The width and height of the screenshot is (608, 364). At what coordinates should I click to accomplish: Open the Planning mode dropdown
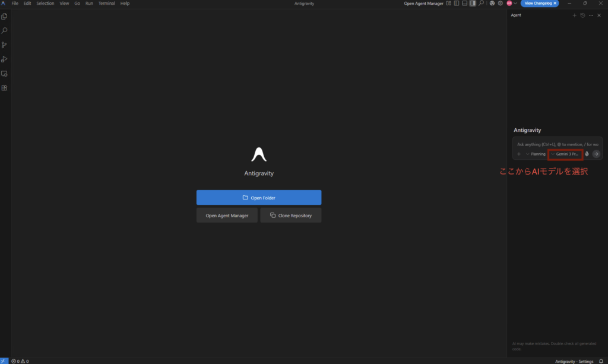tap(536, 154)
